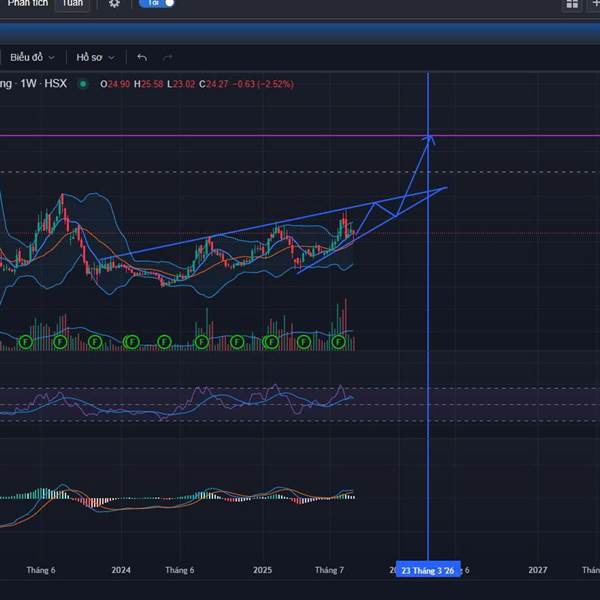Screen dimensions: 600x600
Task: Click the 23 Tháng 3 '26 date label
Action: pos(428,570)
